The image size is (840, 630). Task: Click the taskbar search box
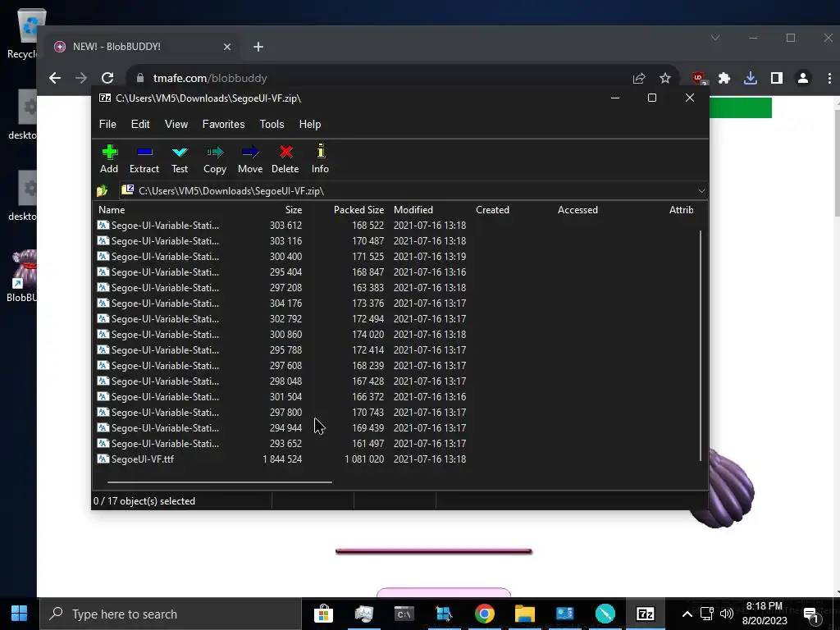point(171,614)
